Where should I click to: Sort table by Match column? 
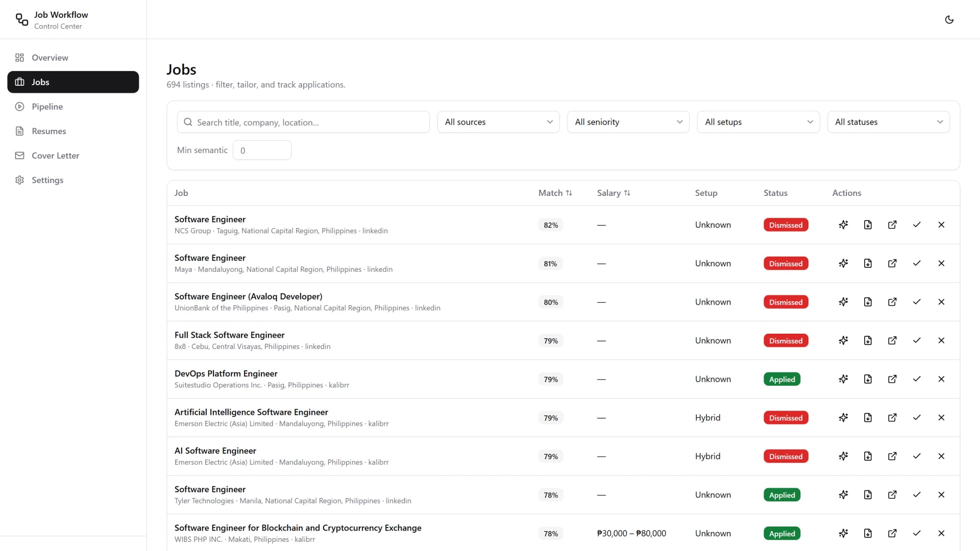tap(555, 193)
